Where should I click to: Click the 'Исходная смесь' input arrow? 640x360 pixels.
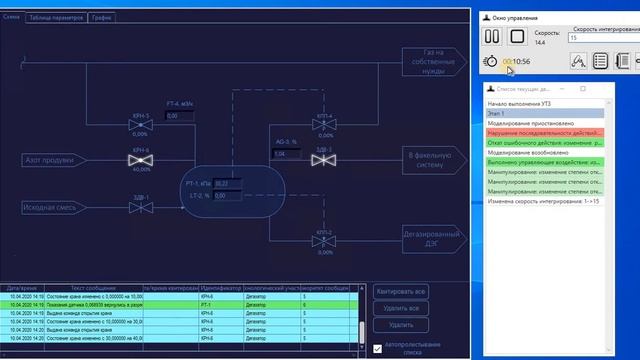[54, 208]
